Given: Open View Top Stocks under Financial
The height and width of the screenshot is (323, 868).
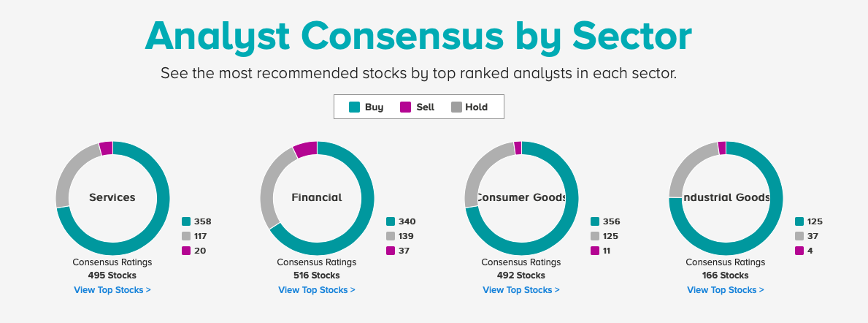Looking at the screenshot, I should [317, 290].
